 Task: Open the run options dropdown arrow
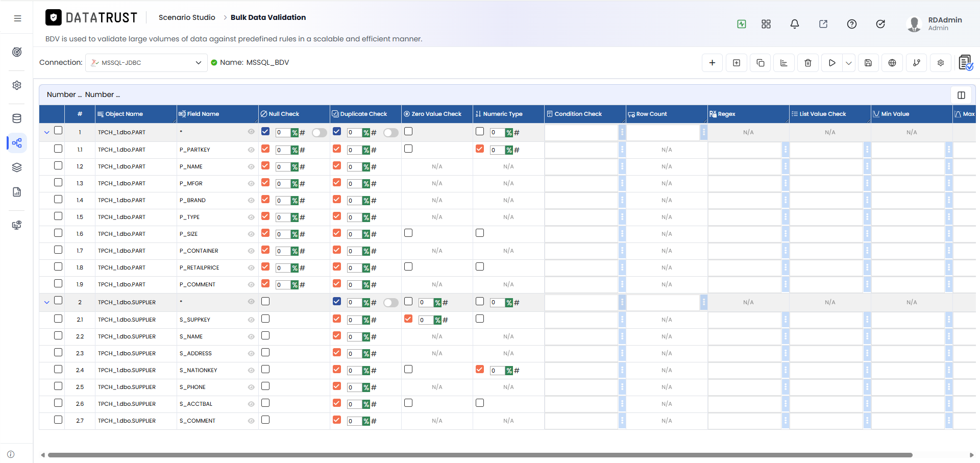[x=849, y=63]
